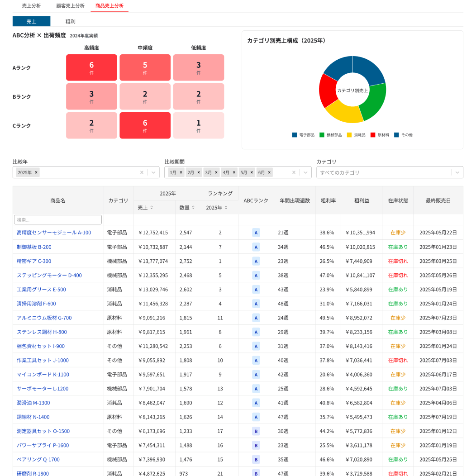Image resolution: width=476 pixels, height=476 pixels.
Task: Click the Aランク 低頻度 cell showing 3件
Action: [199, 68]
